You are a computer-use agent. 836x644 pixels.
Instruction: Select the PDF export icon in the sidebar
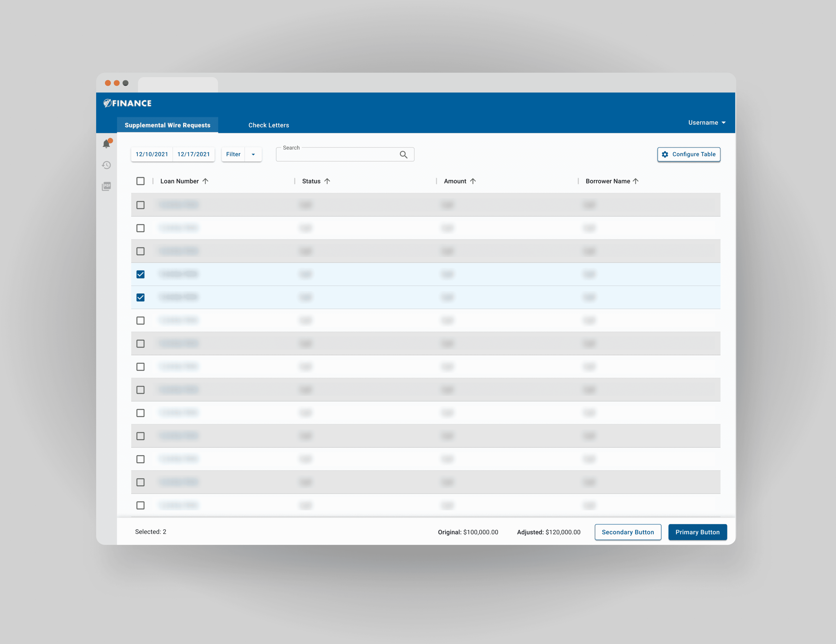click(106, 186)
